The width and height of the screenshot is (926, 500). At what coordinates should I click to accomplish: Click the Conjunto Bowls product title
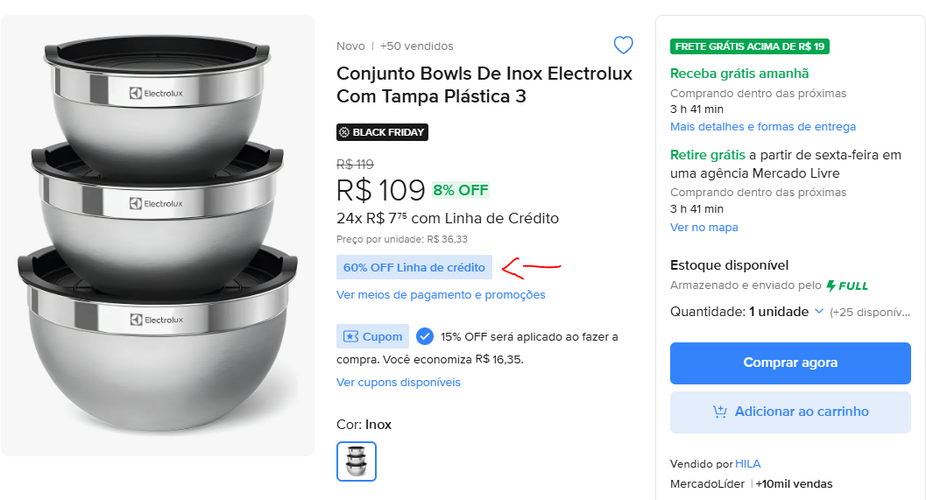click(484, 85)
